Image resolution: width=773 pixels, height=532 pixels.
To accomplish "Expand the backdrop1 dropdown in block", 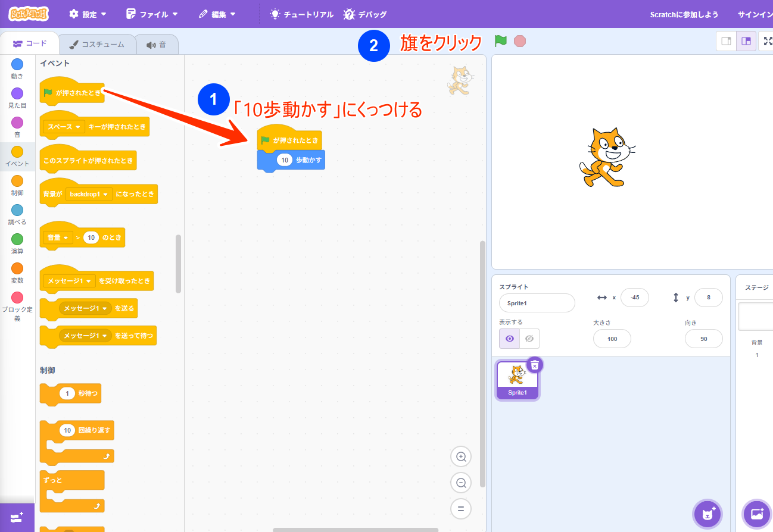I will [89, 194].
